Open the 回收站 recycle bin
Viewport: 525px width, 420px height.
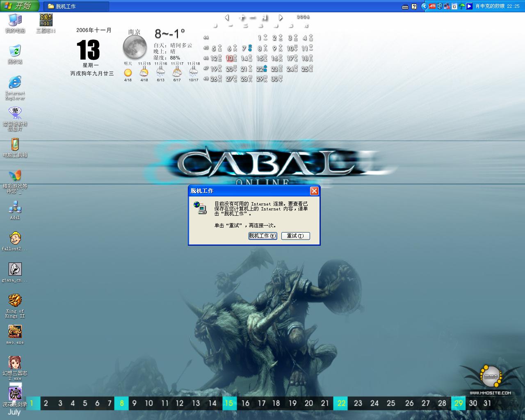click(15, 54)
